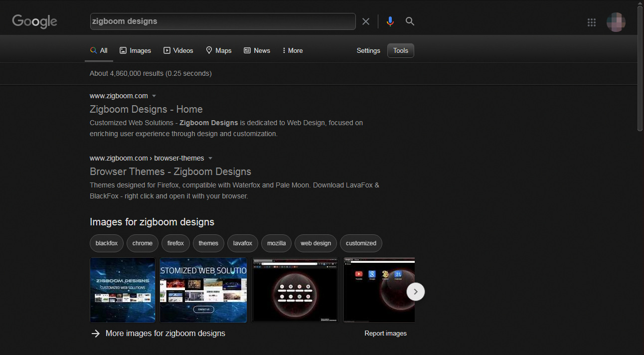
Task: Filter images by web design chip
Action: (316, 243)
